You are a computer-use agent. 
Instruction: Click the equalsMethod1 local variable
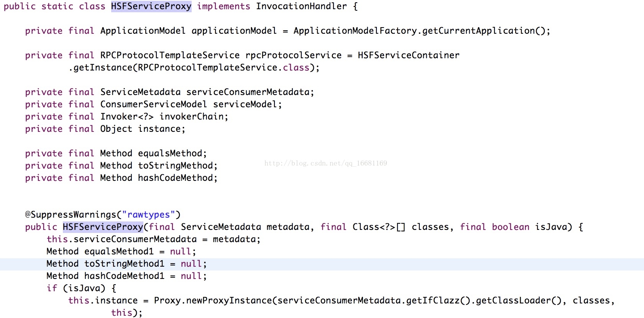[119, 252]
